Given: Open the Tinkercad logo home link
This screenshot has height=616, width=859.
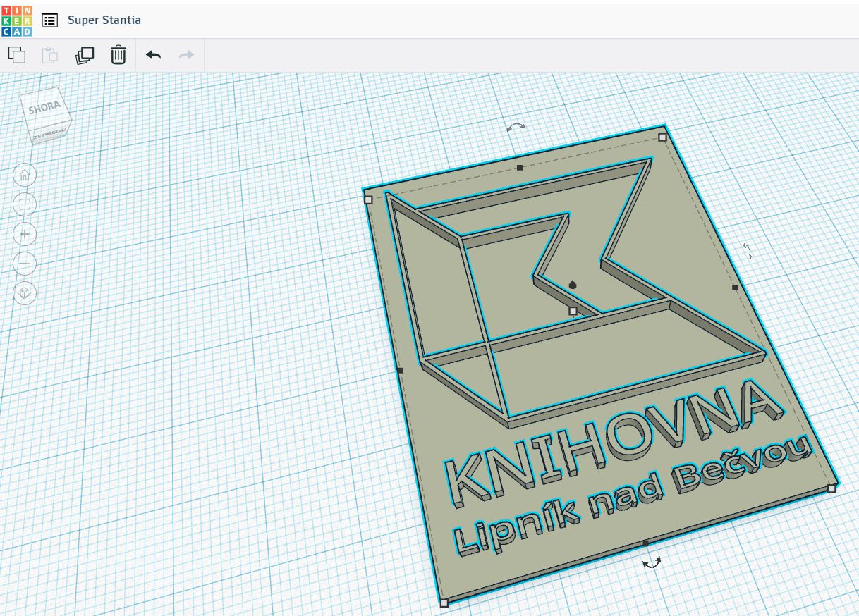Looking at the screenshot, I should coord(16,20).
